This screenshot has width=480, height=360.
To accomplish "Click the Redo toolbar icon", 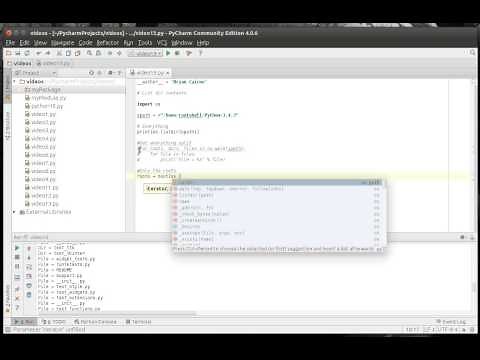I will [48, 53].
